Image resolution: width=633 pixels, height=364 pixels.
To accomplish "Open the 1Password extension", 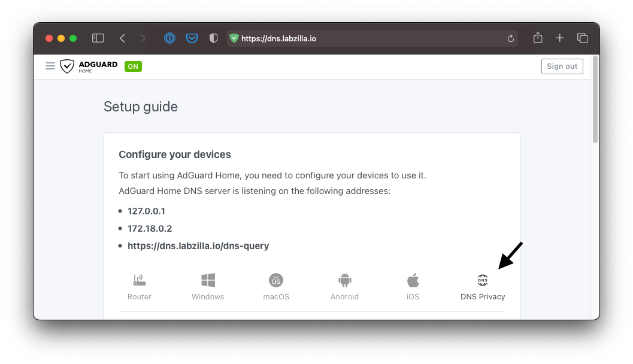I will coord(170,38).
